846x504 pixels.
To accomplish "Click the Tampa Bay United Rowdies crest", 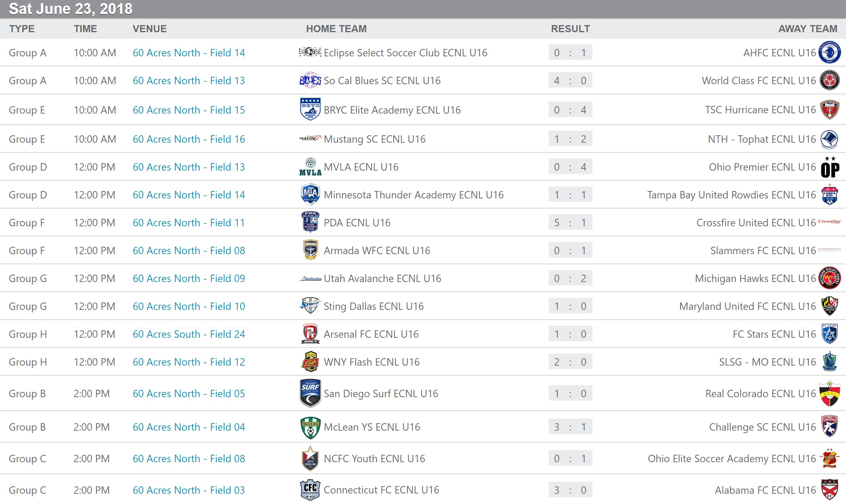I will point(830,194).
